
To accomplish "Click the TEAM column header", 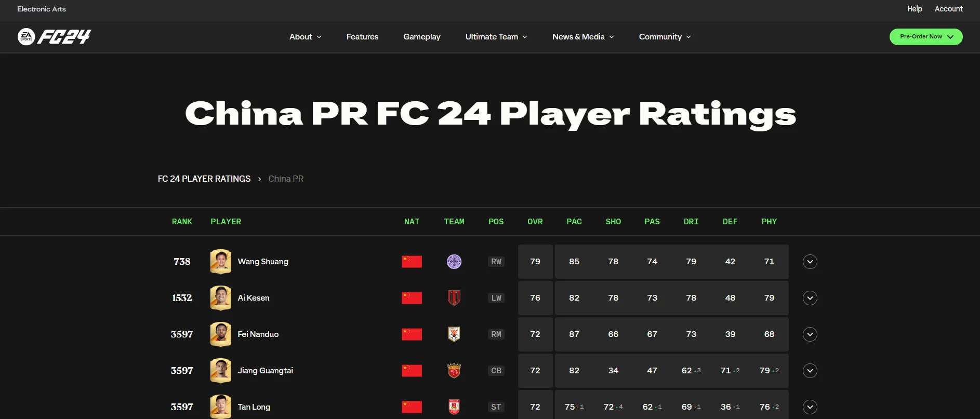I will click(454, 222).
